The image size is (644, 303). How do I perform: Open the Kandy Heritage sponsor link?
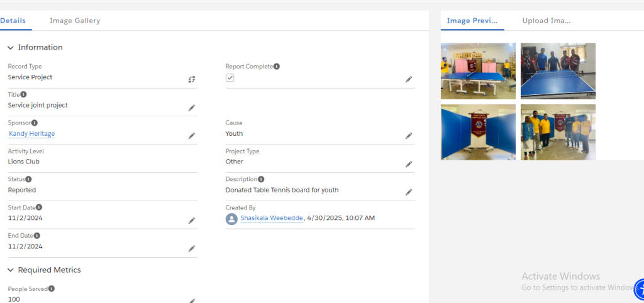[31, 134]
